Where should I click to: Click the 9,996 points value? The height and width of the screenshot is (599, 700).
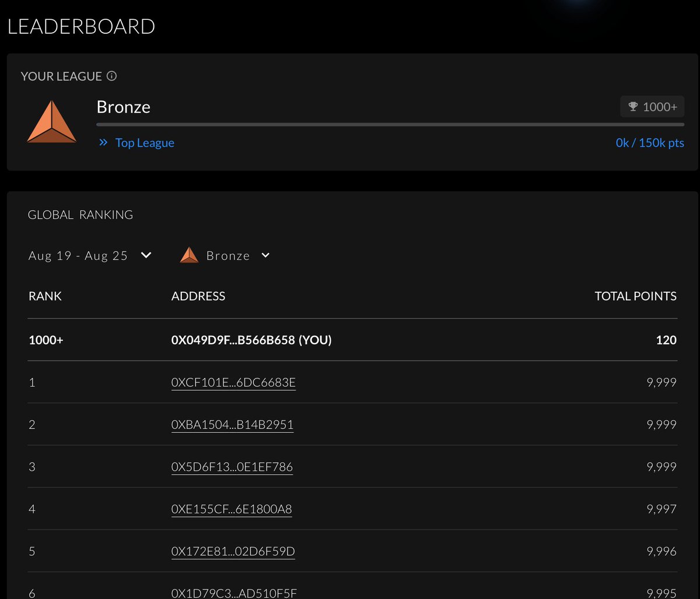[x=661, y=551]
